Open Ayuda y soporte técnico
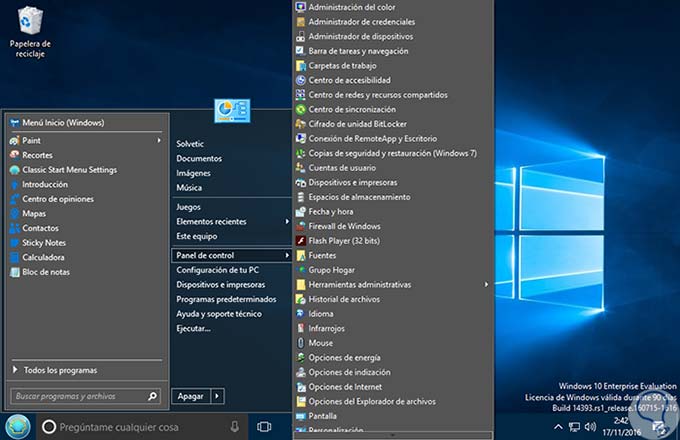This screenshot has width=680, height=440. [219, 314]
